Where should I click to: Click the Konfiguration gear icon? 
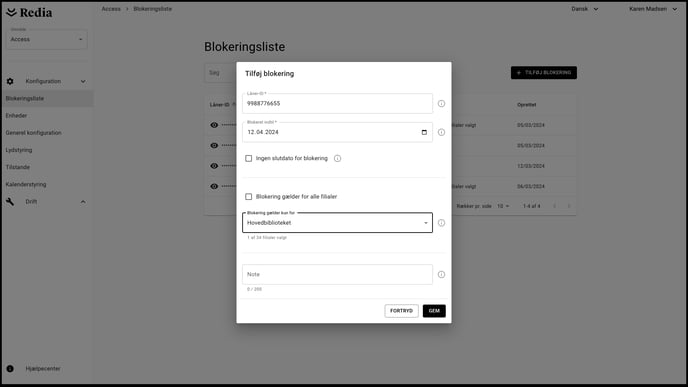click(10, 81)
